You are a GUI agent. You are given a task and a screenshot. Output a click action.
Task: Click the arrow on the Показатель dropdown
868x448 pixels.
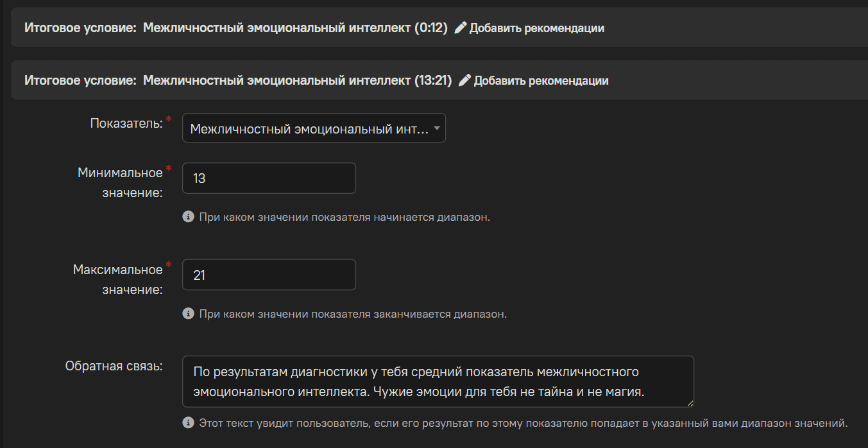pyautogui.click(x=437, y=128)
